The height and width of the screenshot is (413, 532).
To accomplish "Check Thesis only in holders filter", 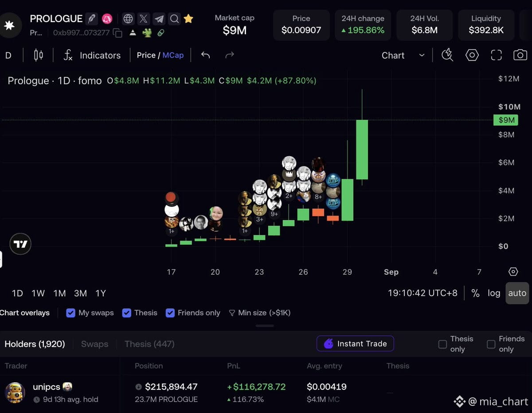I will [x=442, y=344].
